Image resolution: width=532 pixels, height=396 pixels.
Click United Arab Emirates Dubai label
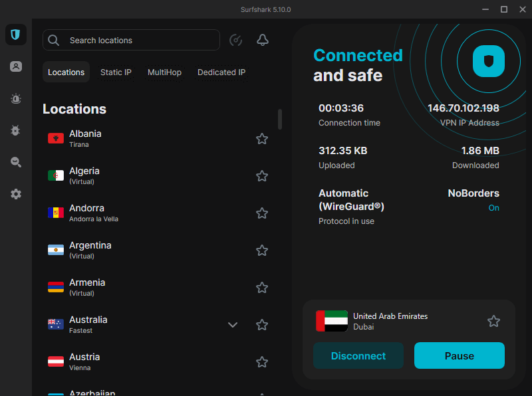[x=390, y=321]
